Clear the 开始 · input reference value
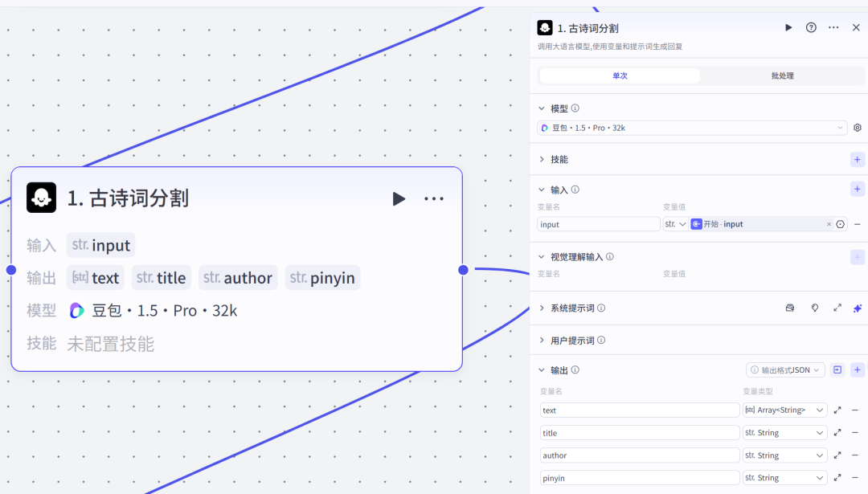The image size is (868, 494). click(x=829, y=224)
